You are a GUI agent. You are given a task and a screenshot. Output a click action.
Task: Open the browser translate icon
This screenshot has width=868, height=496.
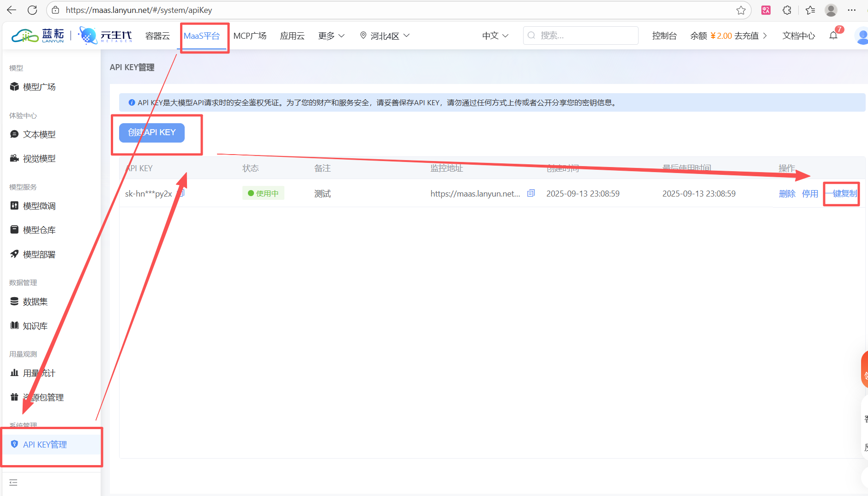tap(766, 10)
